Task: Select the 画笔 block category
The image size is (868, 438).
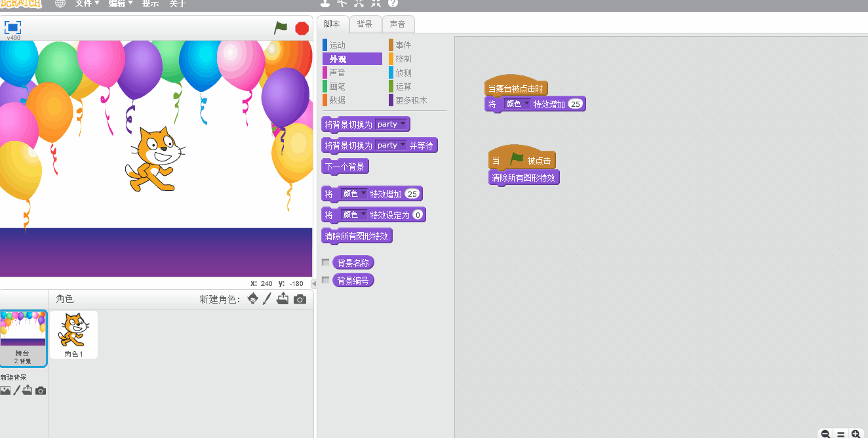Action: click(352, 87)
